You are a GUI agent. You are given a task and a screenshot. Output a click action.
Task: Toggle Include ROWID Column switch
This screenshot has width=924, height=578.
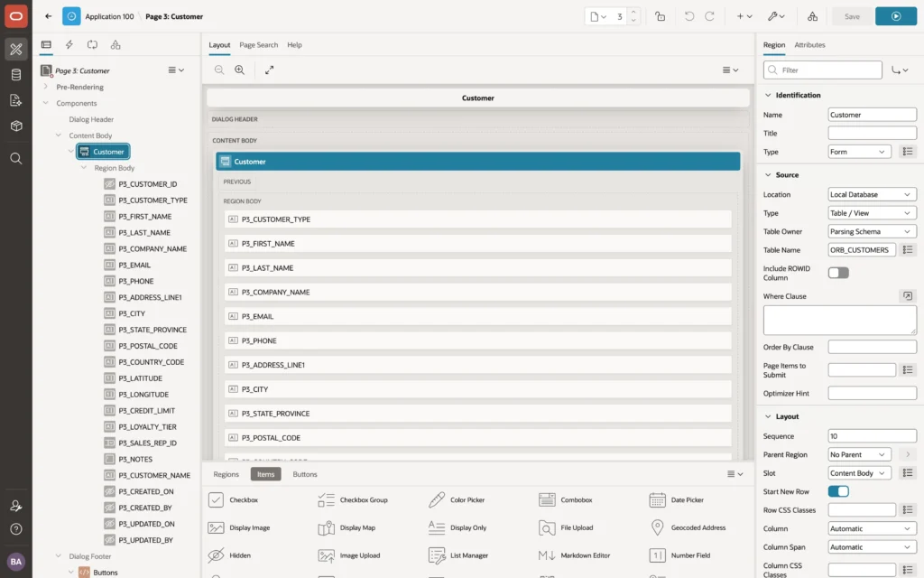838,273
